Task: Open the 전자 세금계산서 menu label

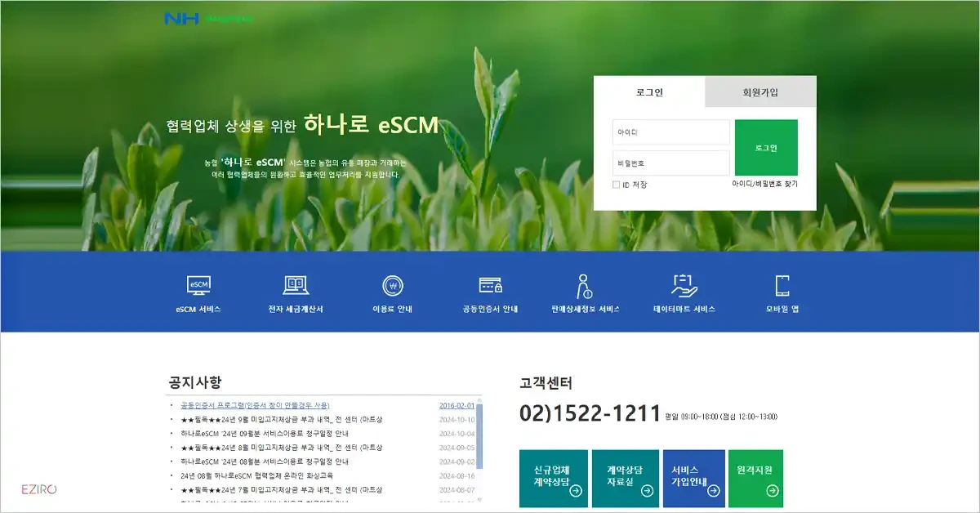Action: [296, 310]
